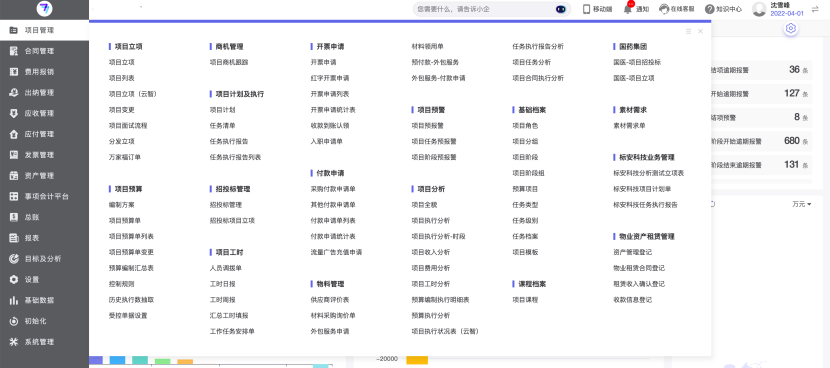Open 供应商评价表 link
This screenshot has width=830, height=368.
click(x=330, y=300)
